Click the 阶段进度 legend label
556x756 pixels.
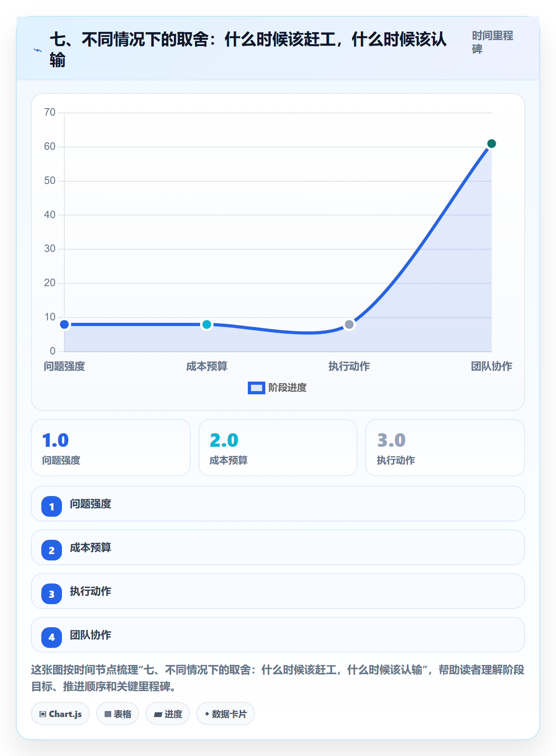coord(288,388)
